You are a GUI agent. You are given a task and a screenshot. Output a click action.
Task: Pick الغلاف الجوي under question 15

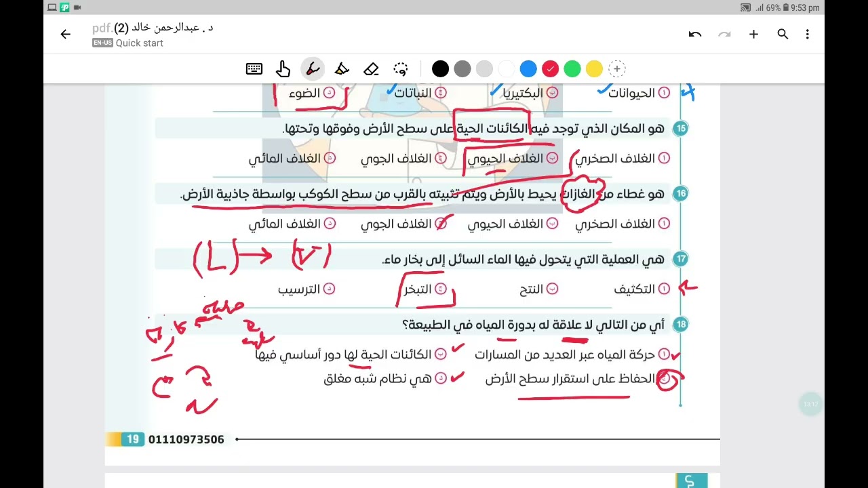(403, 158)
